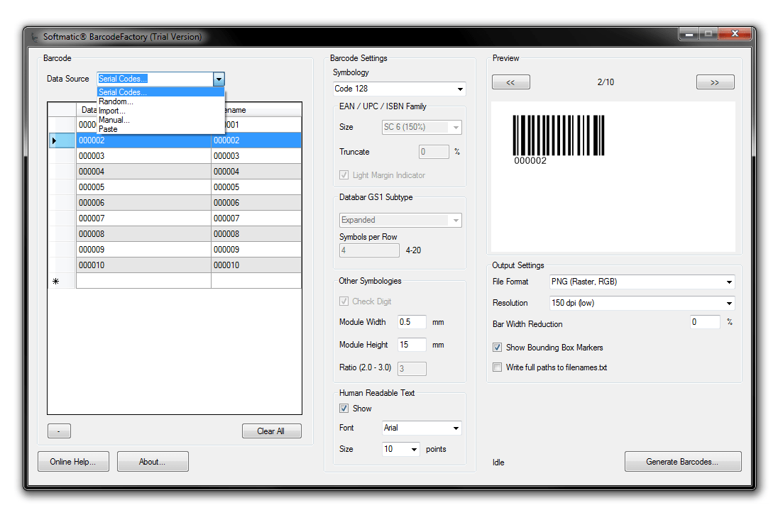
Task: Click the Module Width input field
Action: [x=412, y=322]
